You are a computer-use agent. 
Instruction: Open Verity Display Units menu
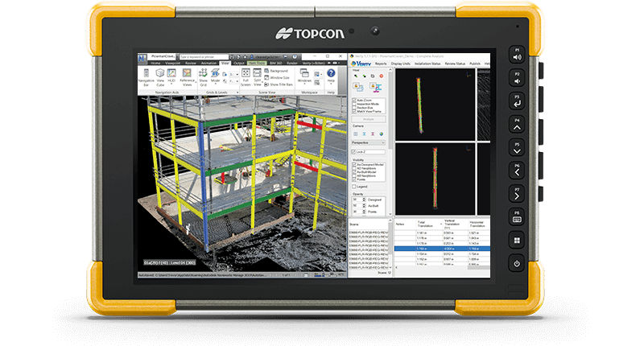(x=400, y=64)
